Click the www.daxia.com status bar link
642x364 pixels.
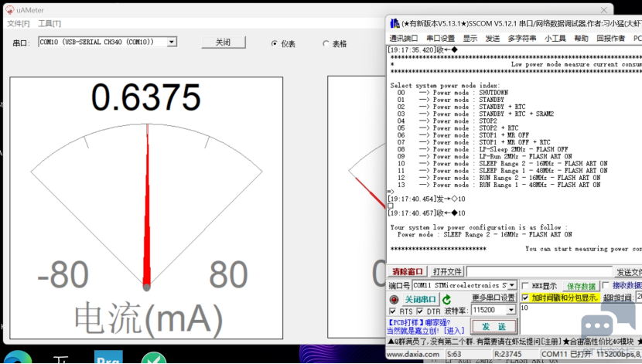point(413,354)
